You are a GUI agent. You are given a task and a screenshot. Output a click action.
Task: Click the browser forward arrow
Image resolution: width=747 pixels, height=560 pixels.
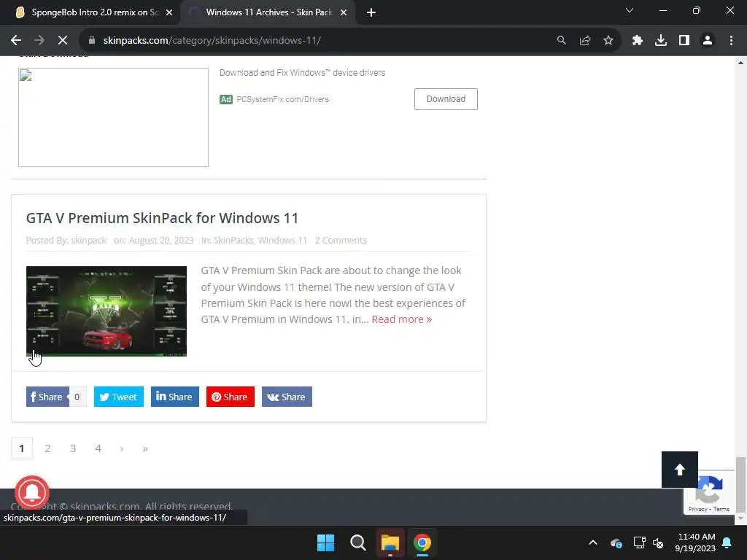pyautogui.click(x=39, y=41)
